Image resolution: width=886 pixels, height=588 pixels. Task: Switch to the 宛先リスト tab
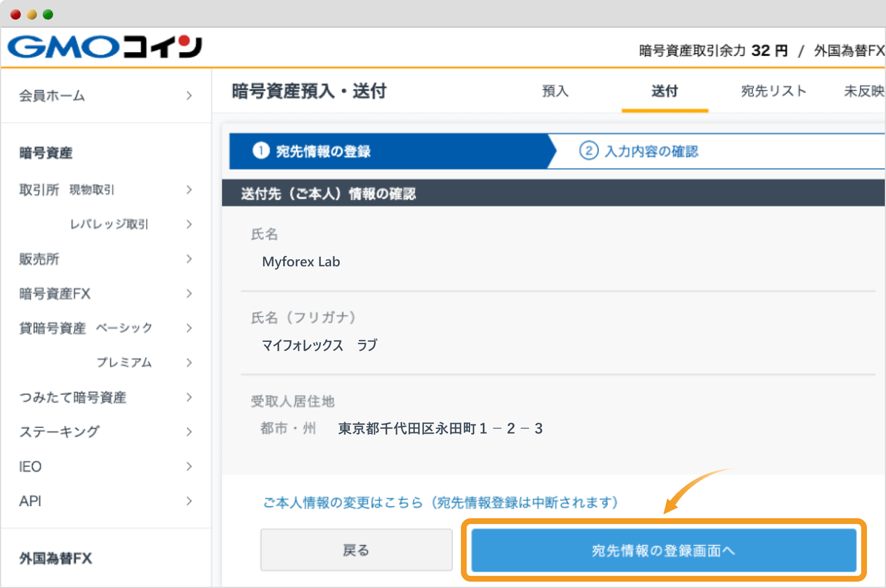click(774, 91)
